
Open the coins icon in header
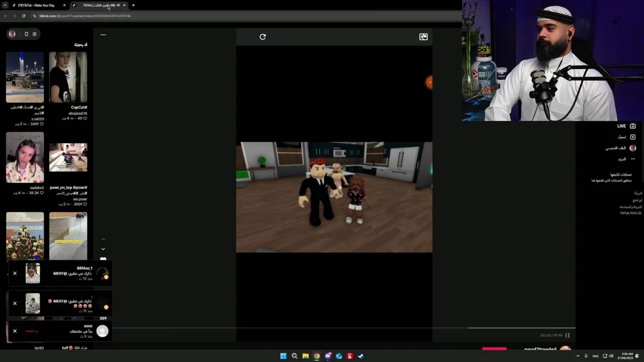click(34, 34)
